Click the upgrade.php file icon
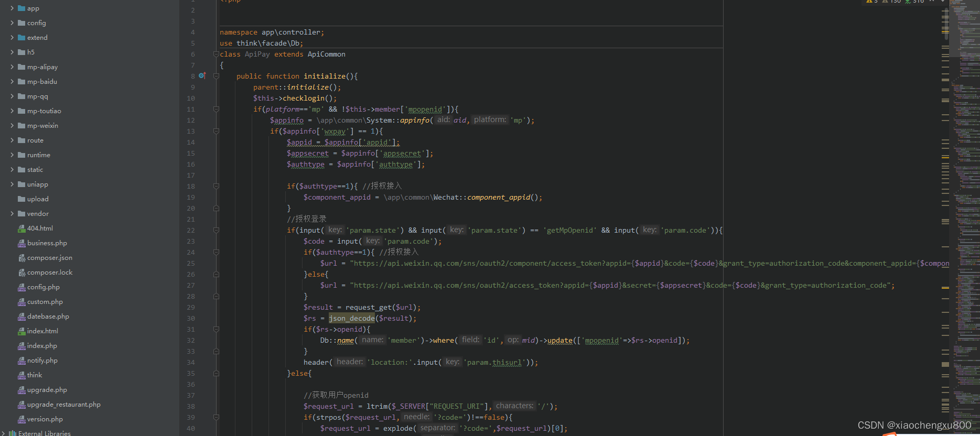 [x=21, y=390]
